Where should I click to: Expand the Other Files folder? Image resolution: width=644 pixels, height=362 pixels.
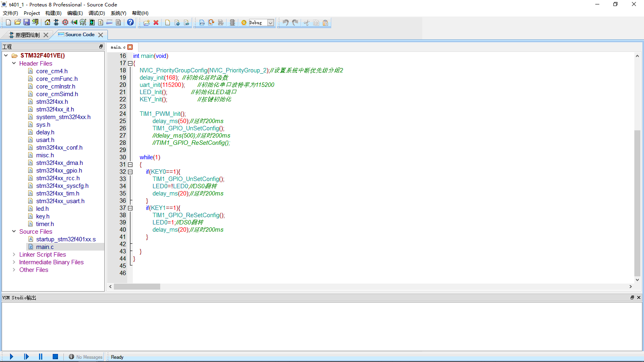point(14,269)
